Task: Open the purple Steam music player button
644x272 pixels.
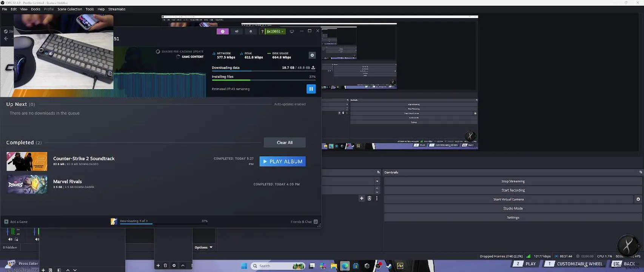Action: tap(222, 31)
